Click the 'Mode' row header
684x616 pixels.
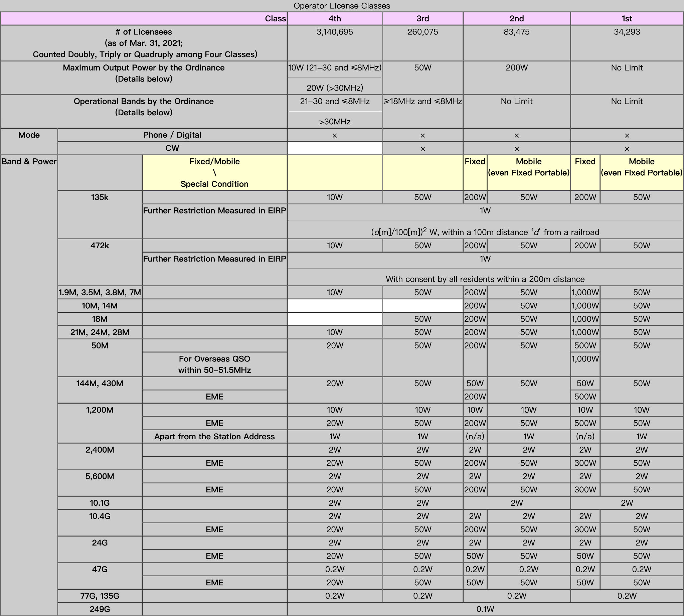click(x=29, y=141)
